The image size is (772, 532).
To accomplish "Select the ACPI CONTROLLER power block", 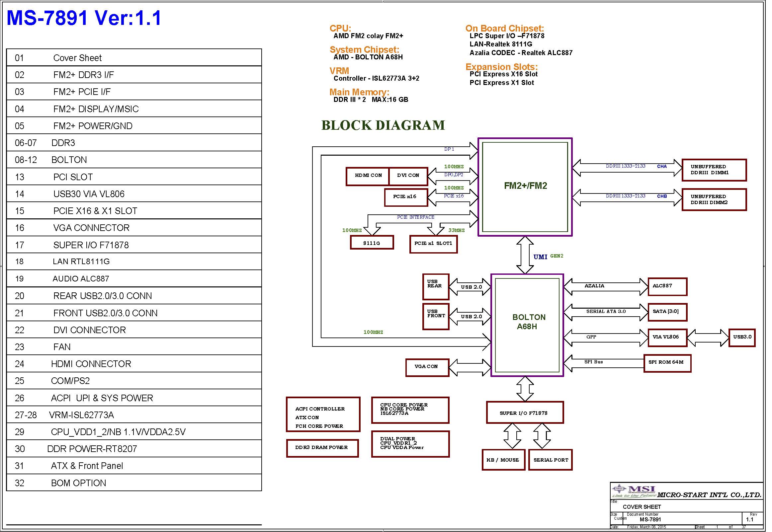I will pos(323,414).
